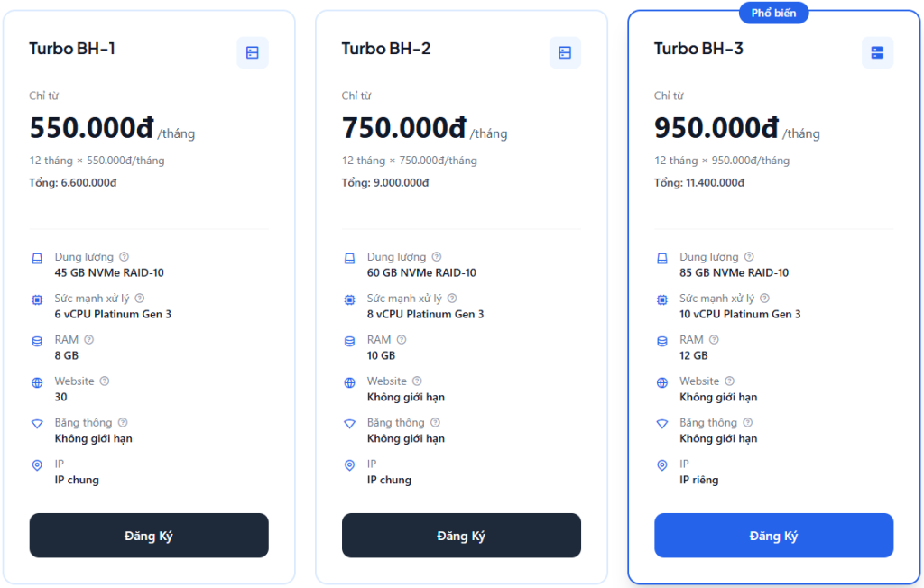This screenshot has height=588, width=924.
Task: Click the help icon beside Website in Turbo BH-3
Action: tap(730, 381)
